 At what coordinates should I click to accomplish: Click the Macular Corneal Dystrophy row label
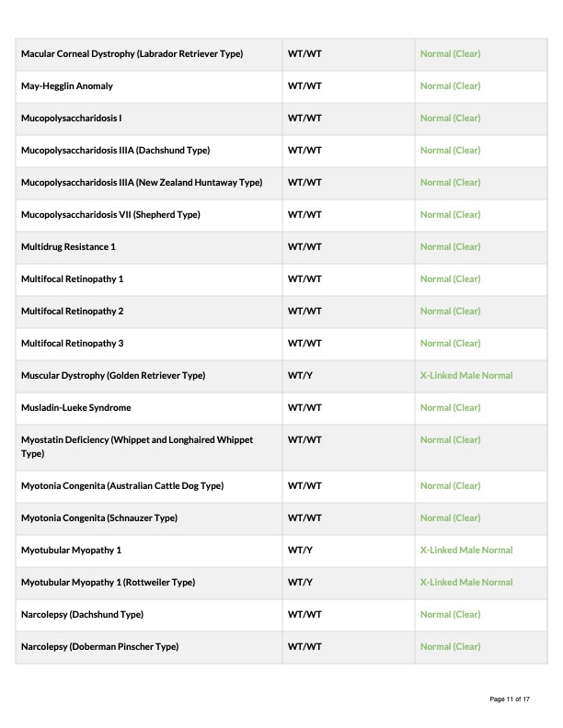coord(132,54)
